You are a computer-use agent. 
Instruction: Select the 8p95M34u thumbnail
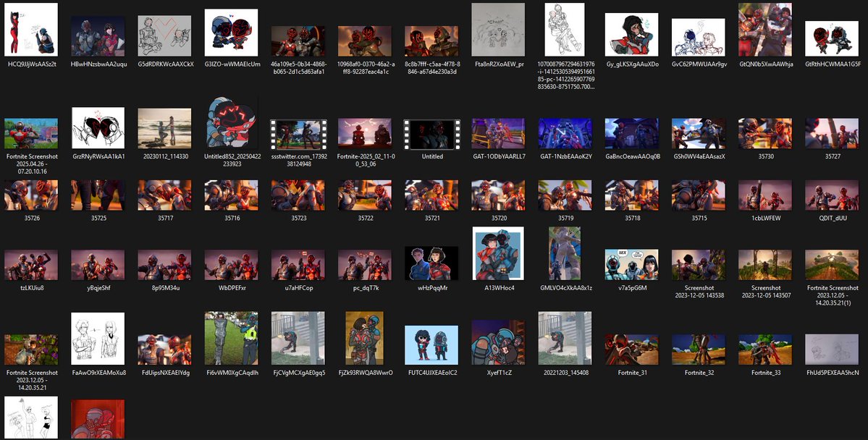pos(164,265)
